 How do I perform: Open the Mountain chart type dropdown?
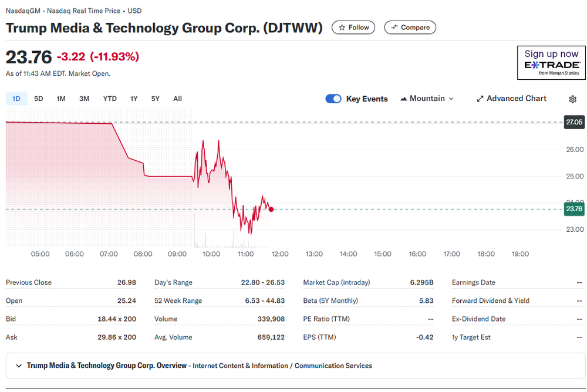[x=427, y=99]
